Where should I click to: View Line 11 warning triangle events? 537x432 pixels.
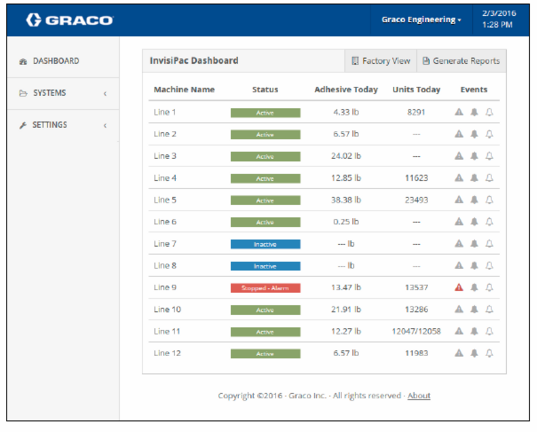[x=459, y=331]
